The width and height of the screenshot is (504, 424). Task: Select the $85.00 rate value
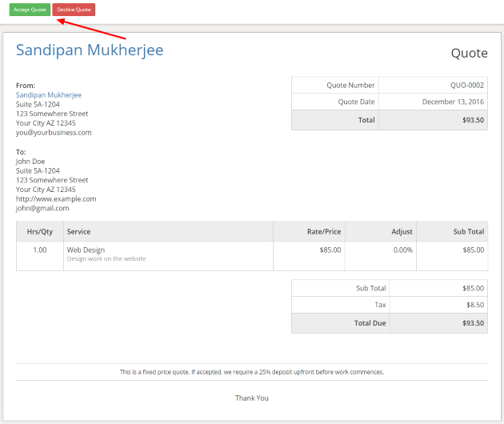click(x=330, y=250)
